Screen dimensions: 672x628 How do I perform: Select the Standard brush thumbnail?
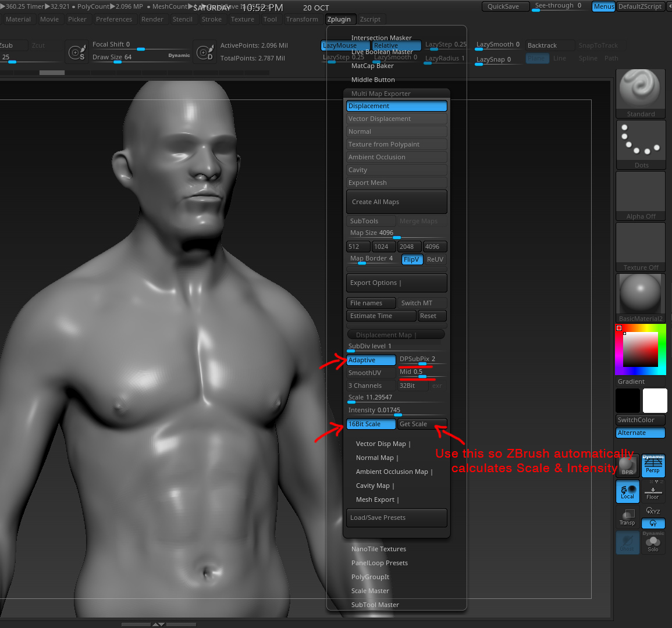640,94
